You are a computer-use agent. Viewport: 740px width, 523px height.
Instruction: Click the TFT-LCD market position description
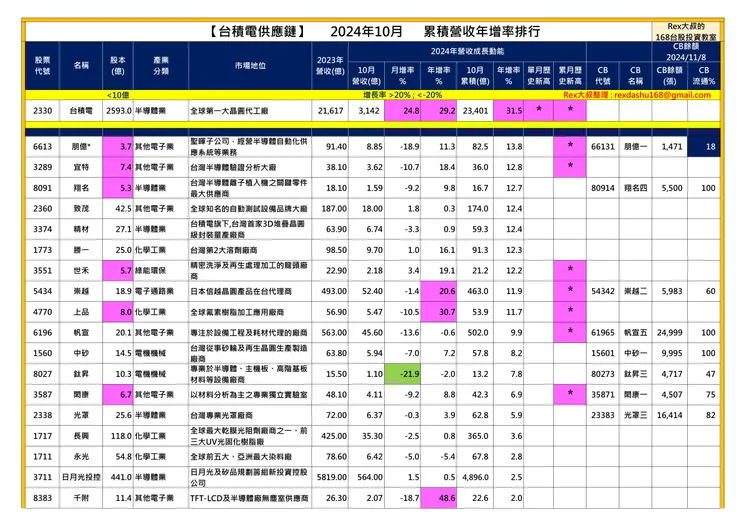pos(250,498)
